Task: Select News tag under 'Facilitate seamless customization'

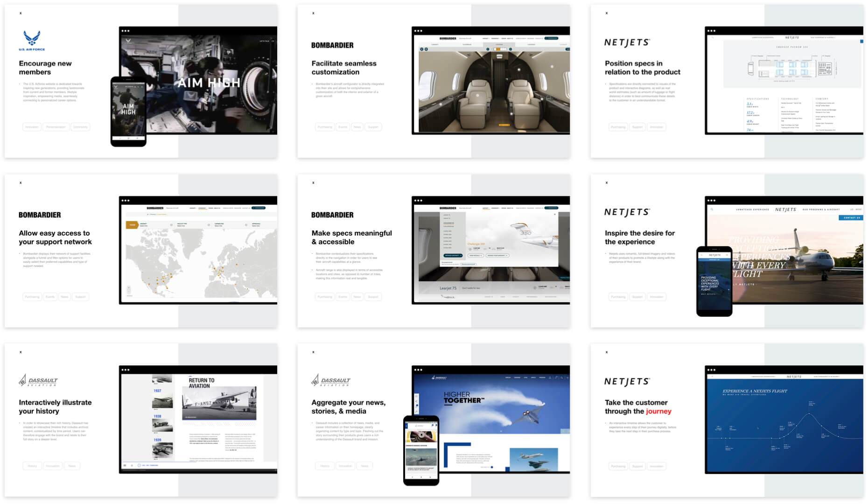Action: click(x=357, y=127)
